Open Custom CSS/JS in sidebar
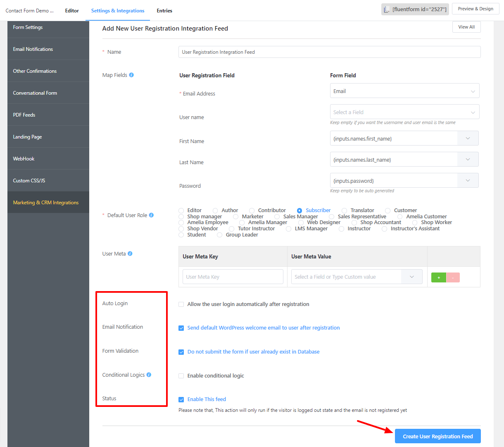The height and width of the screenshot is (447, 504). [48, 181]
